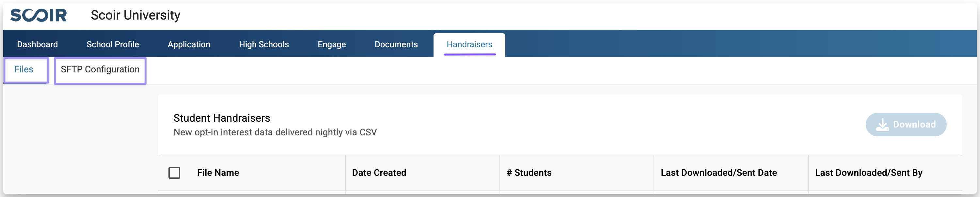Viewport: 980px width, 197px height.
Task: Click the Date Created column header
Action: tap(379, 173)
